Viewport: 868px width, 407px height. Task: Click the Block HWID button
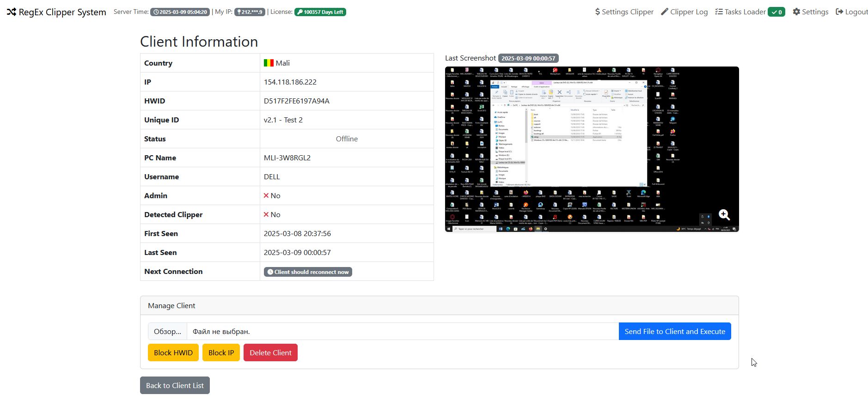coord(173,352)
